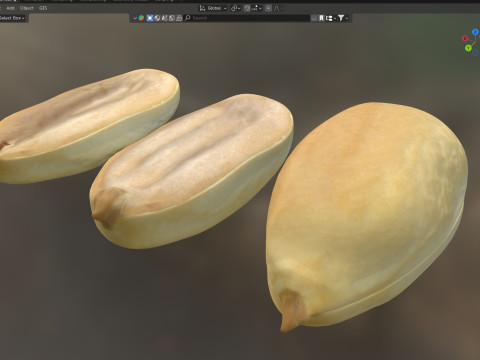Click the green Y axis gizmo

(468, 48)
